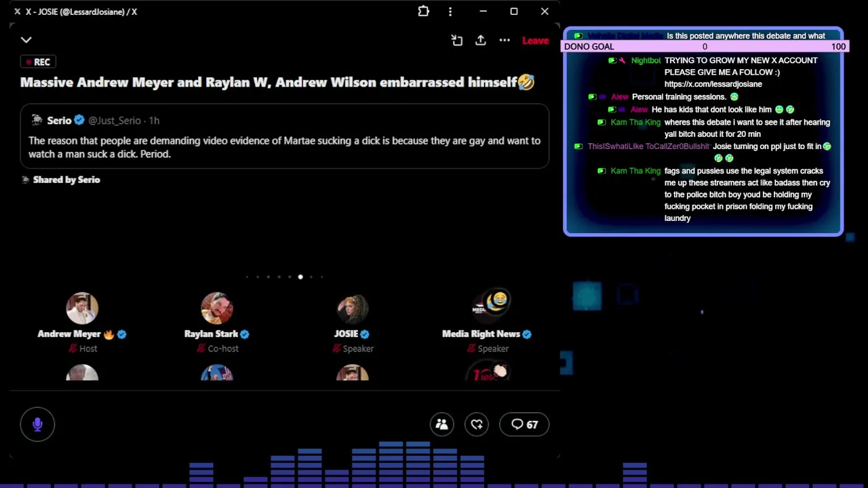Click the X logo in window title
868x488 pixels.
[17, 12]
